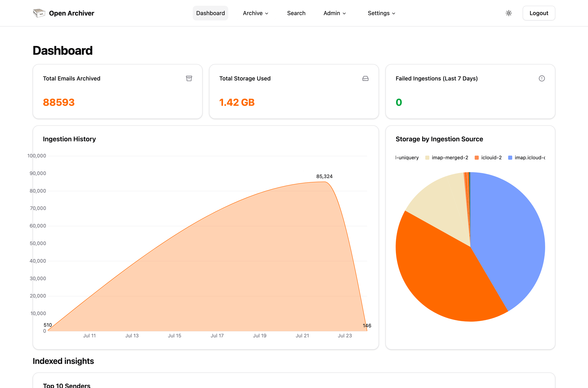The image size is (588, 388).
Task: Click the Jul 19 axis label
Action: (x=259, y=336)
